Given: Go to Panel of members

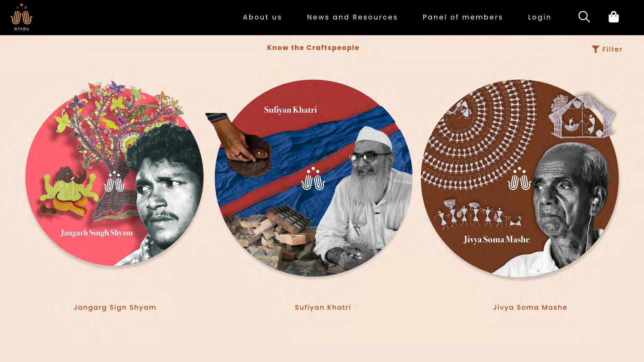Looking at the screenshot, I should pos(463,17).
